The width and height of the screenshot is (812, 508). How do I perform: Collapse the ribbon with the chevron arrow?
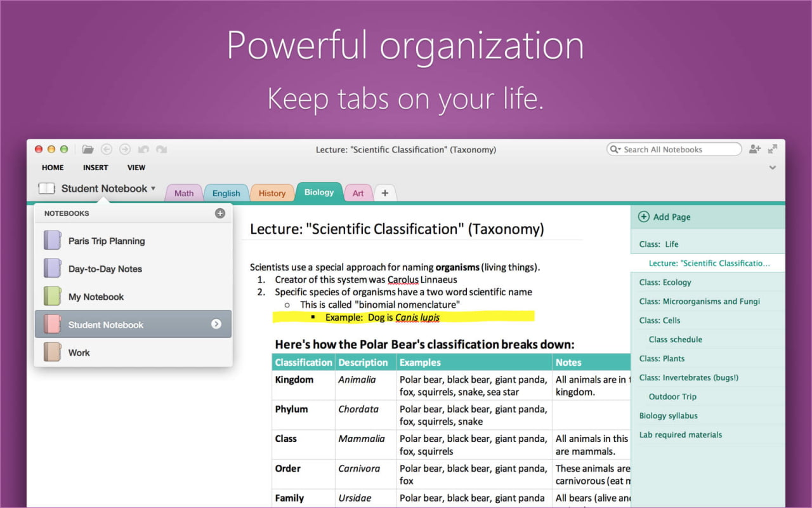point(773,168)
